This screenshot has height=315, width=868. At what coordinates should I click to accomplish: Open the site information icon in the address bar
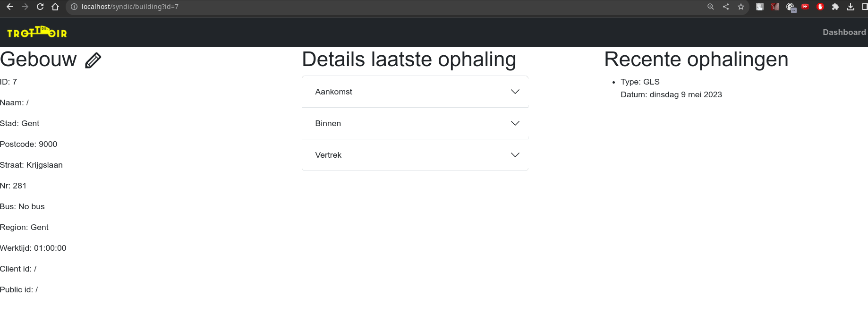click(x=74, y=7)
